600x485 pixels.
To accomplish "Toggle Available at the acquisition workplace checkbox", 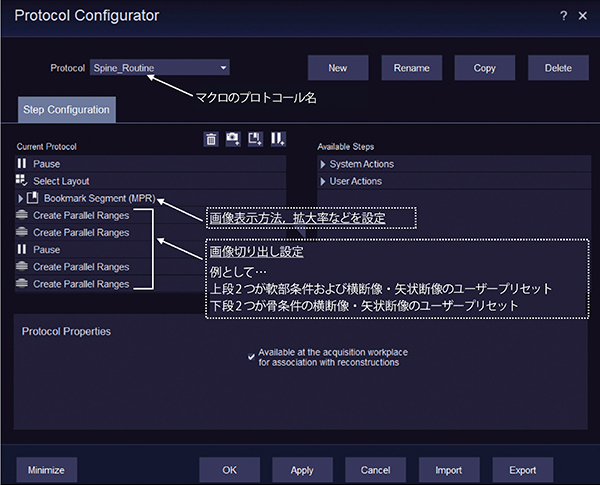I will pyautogui.click(x=251, y=353).
